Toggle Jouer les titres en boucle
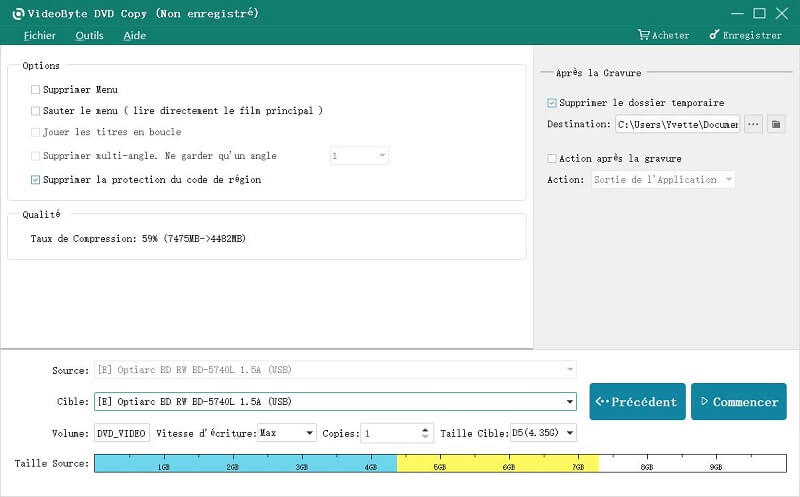Viewport: 800px width, 497px height. (35, 132)
